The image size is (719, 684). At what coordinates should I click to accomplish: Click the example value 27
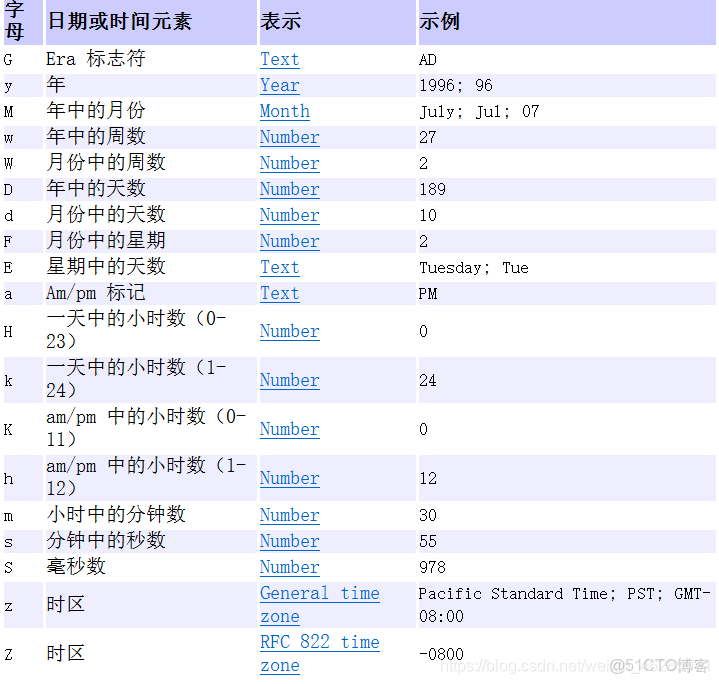coord(427,137)
